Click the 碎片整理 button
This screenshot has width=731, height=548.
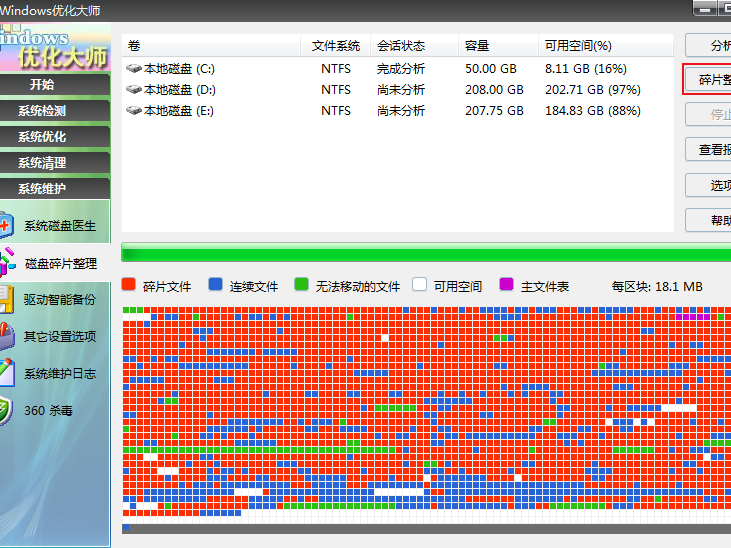pyautogui.click(x=708, y=80)
